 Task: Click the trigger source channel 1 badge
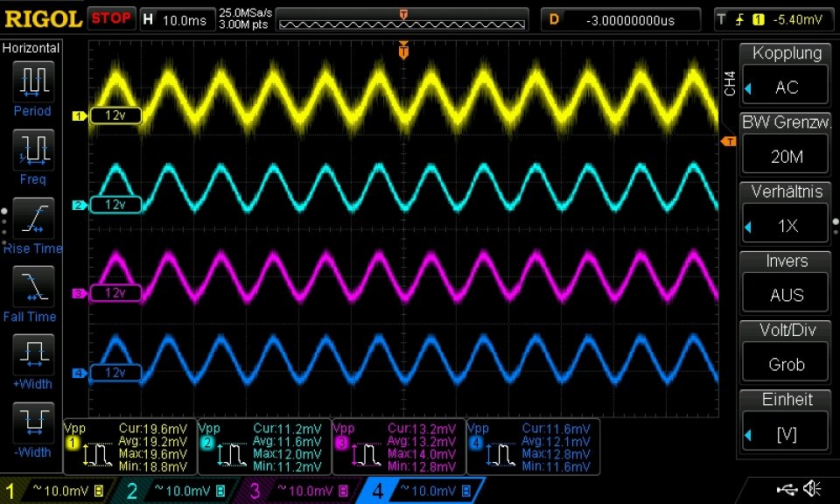coord(758,20)
